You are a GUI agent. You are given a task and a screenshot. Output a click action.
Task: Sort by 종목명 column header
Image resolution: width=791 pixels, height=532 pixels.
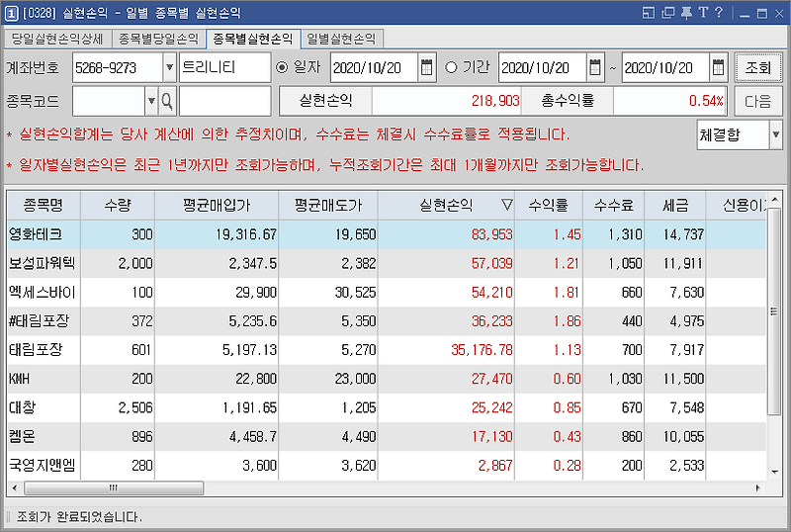point(44,205)
